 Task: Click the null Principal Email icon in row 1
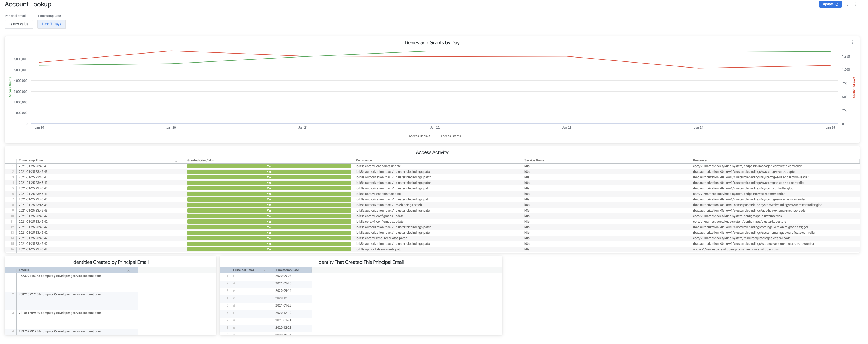(234, 276)
